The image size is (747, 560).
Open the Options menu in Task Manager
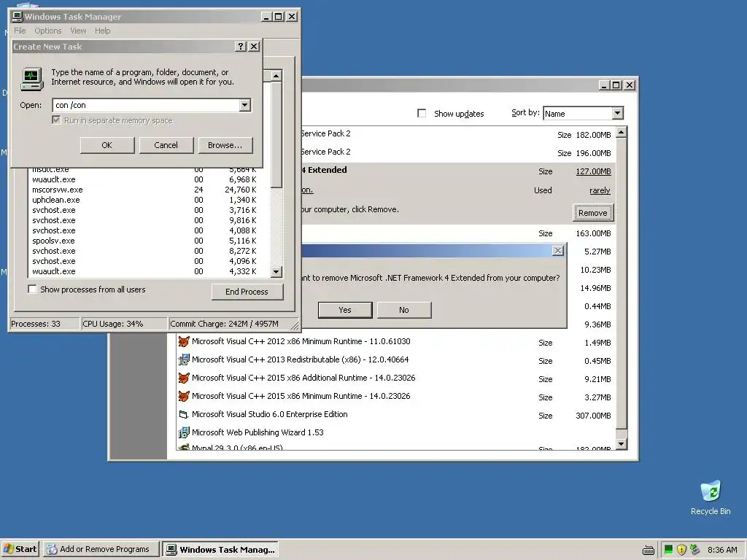[47, 31]
